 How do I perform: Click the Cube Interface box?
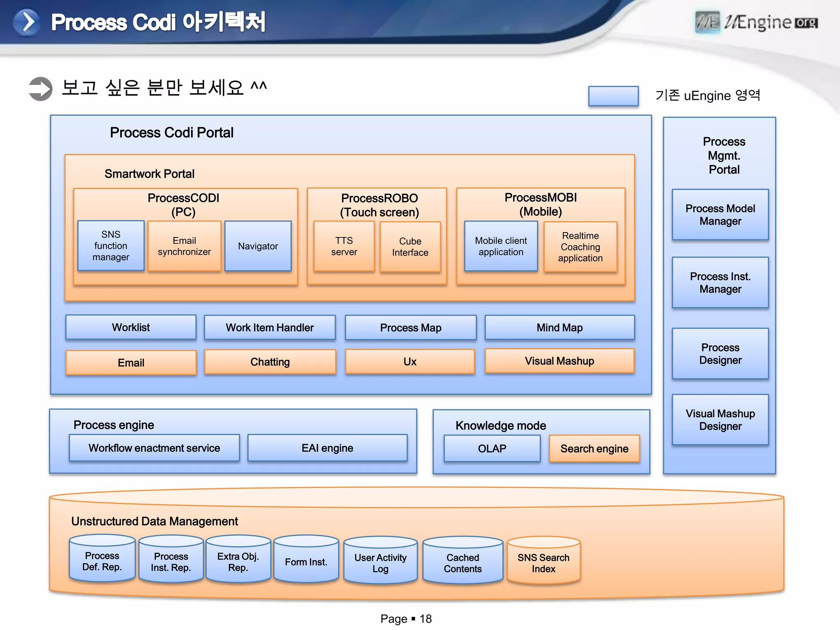pos(410,247)
